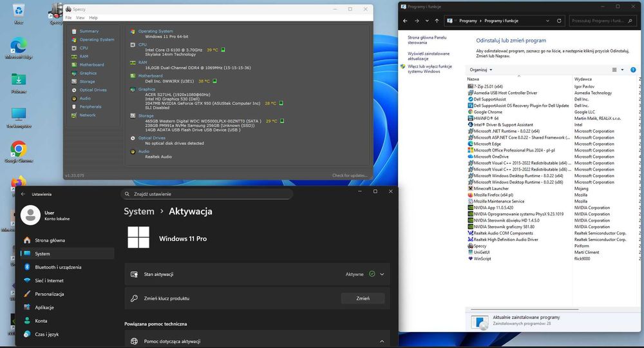The image size is (644, 348).
Task: Select Ten komputer desktop icon
Action: coord(19,118)
